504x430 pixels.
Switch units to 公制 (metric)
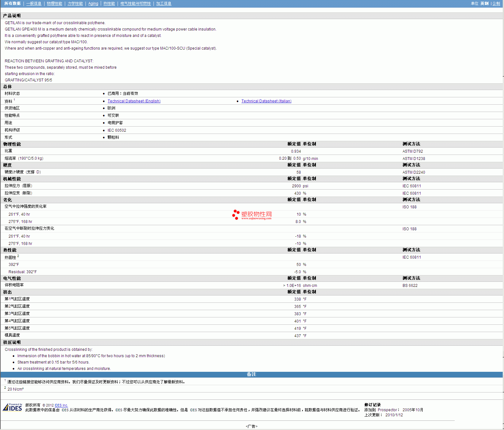[x=496, y=3]
